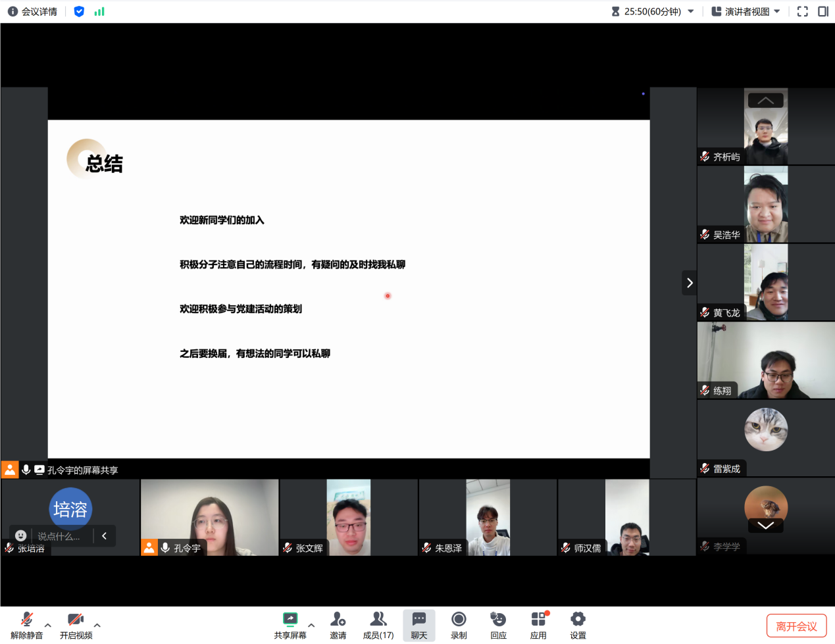
Task: Click the invite (邀请) participants icon
Action: (x=338, y=625)
